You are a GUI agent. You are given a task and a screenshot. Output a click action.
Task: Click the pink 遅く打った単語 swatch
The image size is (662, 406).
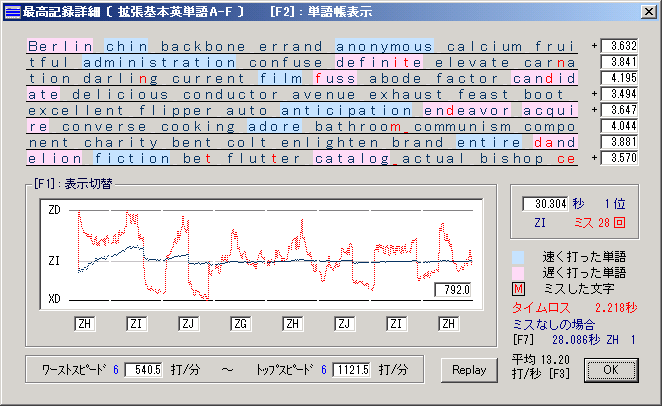(518, 273)
